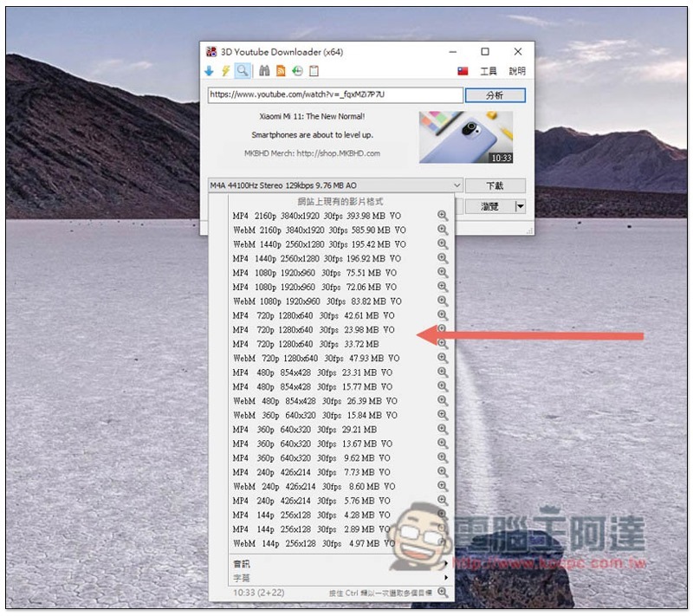Click the blue download arrow toolbar icon

[x=210, y=71]
